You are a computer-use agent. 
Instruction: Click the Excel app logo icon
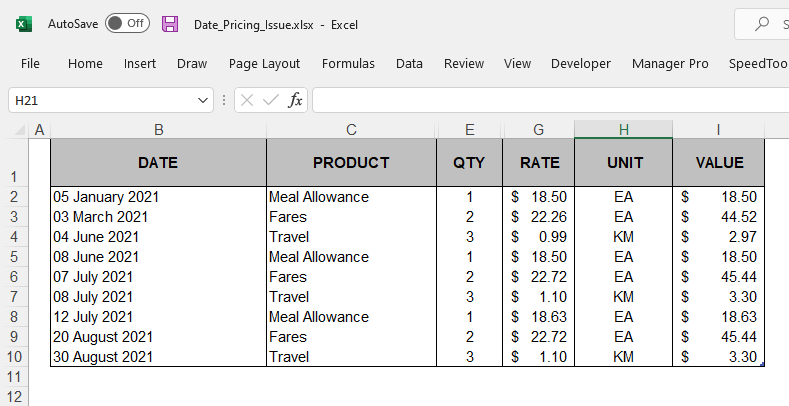(23, 23)
